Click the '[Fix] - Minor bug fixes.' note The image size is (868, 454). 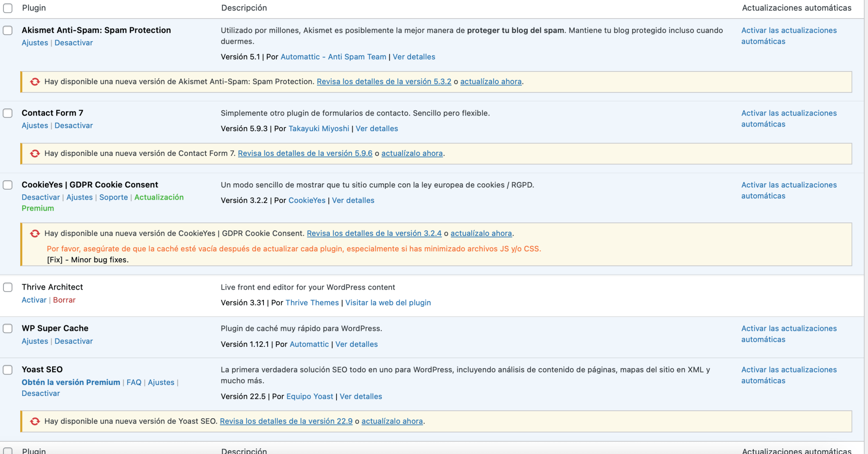pos(88,260)
